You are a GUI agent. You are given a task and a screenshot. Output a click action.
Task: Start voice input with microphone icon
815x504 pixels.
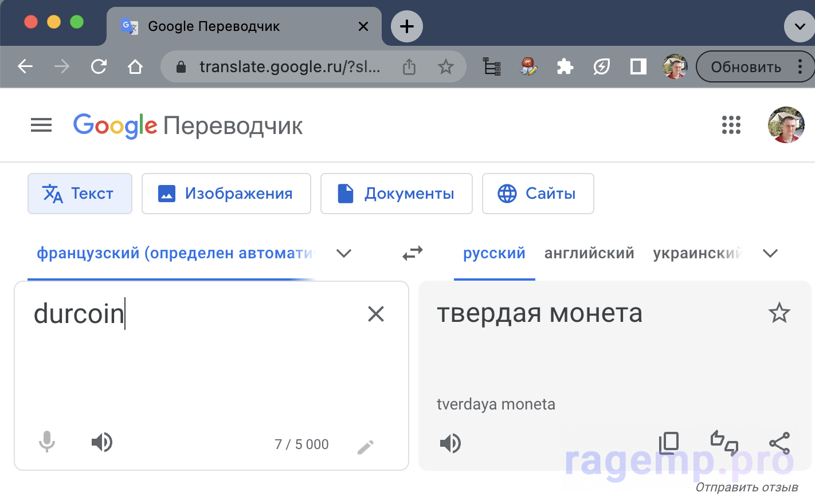point(47,442)
